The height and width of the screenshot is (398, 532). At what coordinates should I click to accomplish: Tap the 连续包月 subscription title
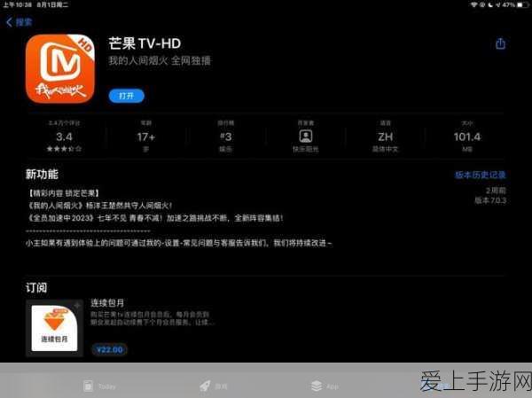[x=107, y=303]
